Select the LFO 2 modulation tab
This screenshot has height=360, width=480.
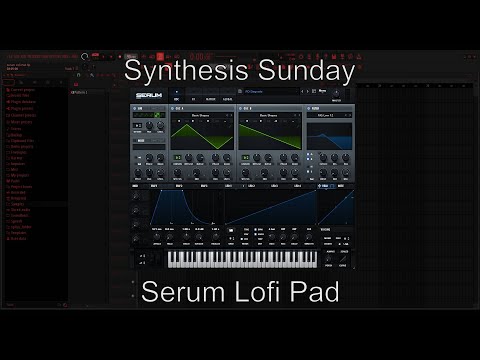[x=251, y=186]
